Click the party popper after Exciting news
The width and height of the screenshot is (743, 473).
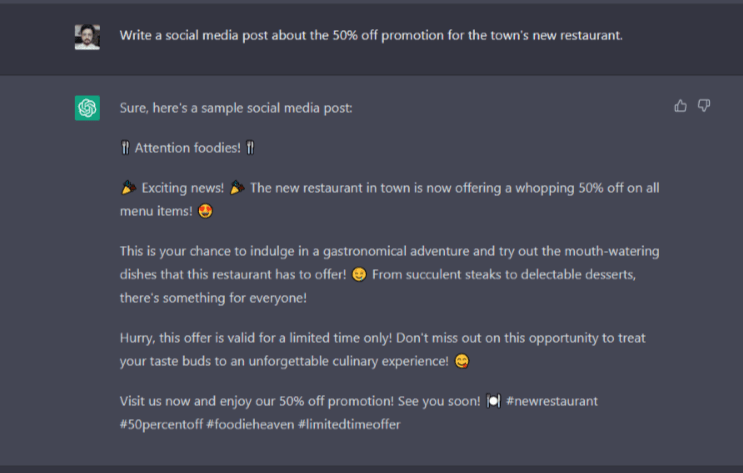(x=237, y=188)
